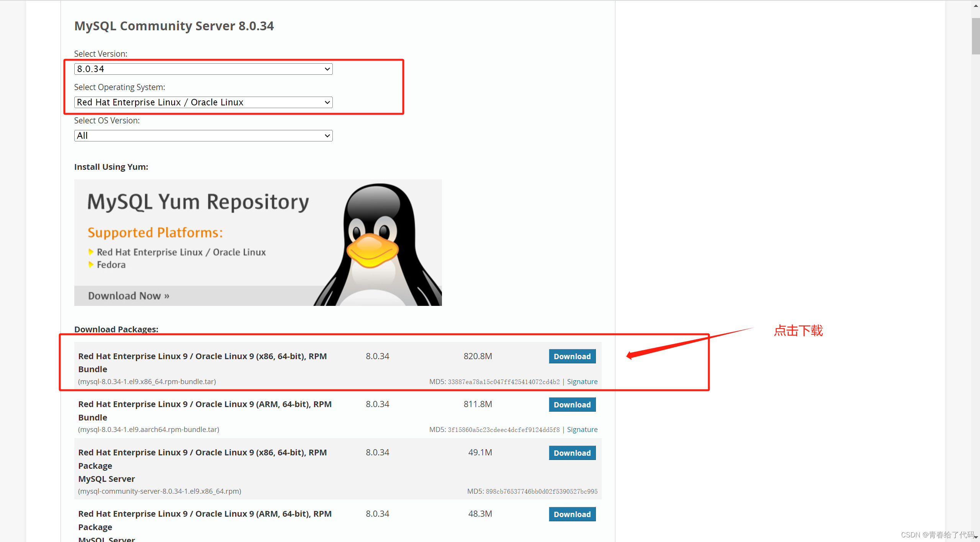Click the vertical scrollbar thumb
The image size is (980, 542).
(x=975, y=36)
